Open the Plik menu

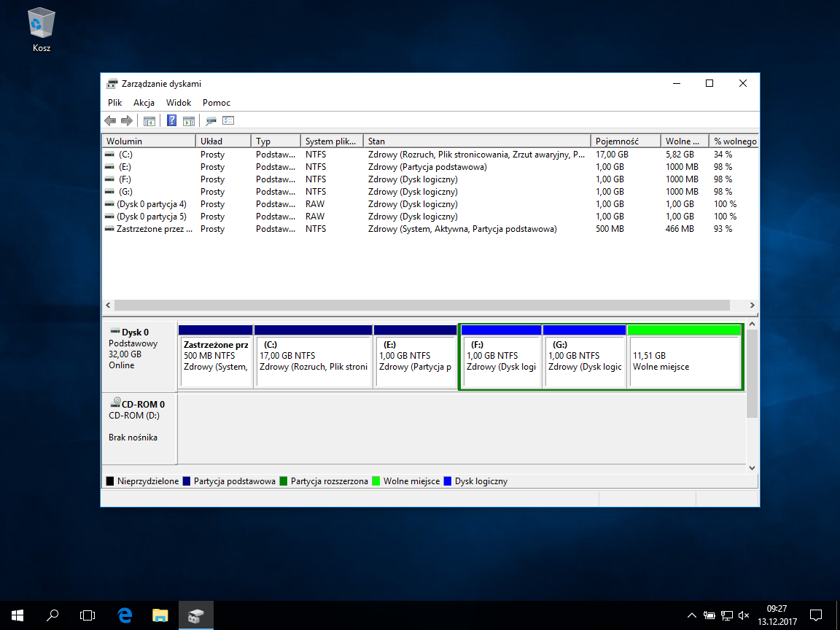[x=114, y=103]
